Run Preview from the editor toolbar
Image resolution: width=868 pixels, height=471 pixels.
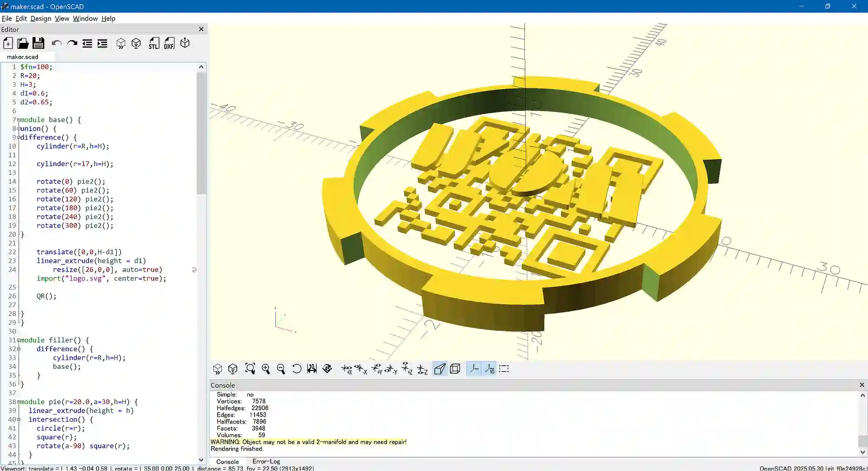tap(121, 43)
